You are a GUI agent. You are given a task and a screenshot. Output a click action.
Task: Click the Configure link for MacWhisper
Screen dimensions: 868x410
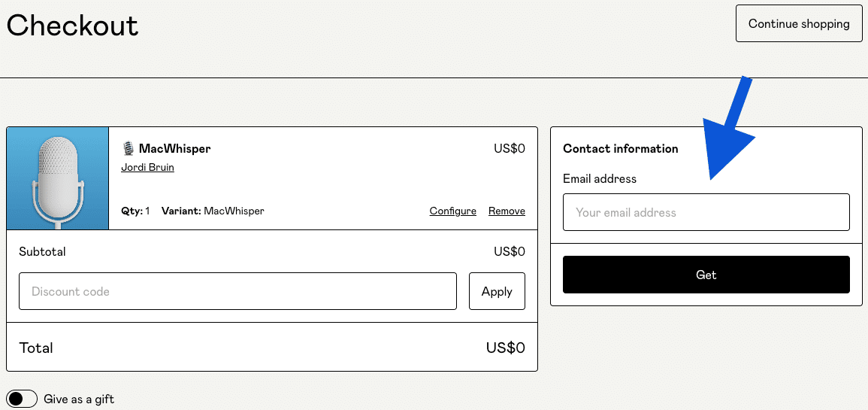[452, 211]
